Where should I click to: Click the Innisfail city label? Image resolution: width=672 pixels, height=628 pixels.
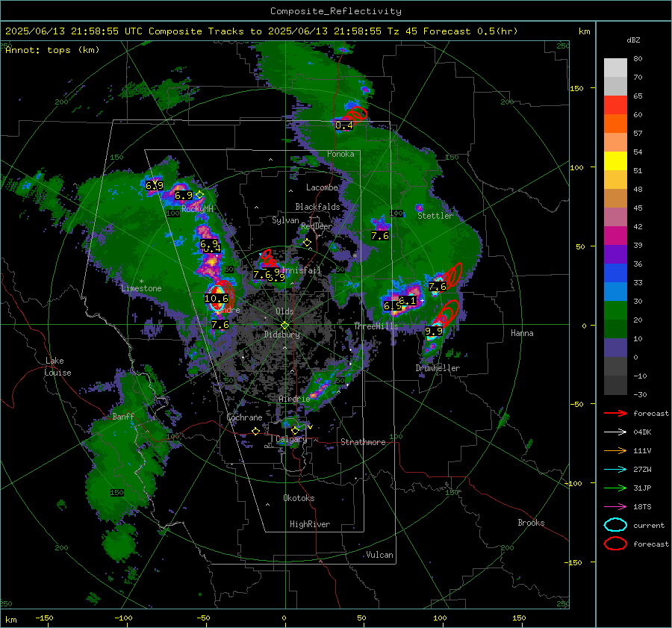pyautogui.click(x=301, y=270)
